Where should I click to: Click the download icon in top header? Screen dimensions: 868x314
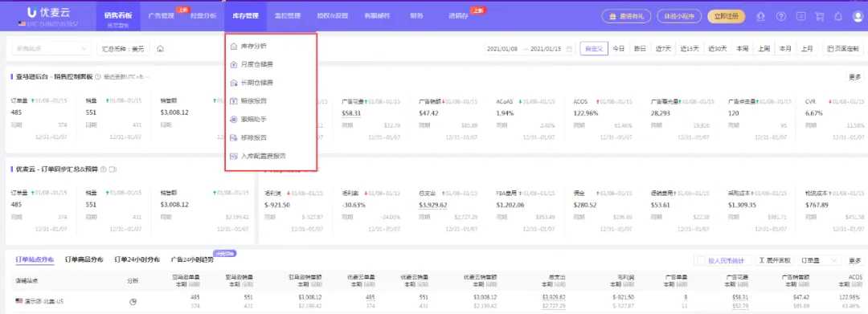tap(761, 16)
